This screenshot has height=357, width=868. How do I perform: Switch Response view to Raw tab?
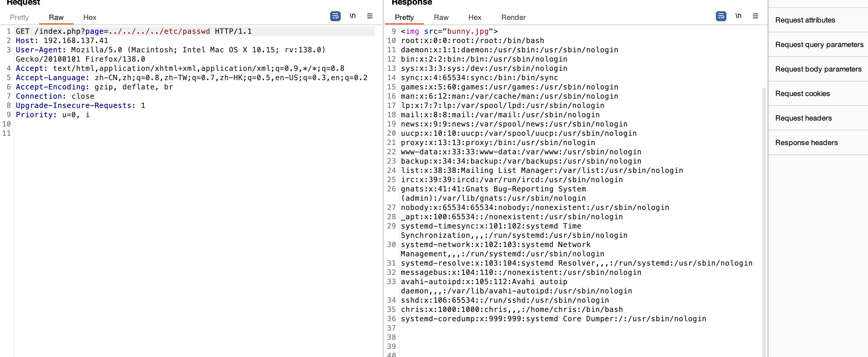(441, 17)
